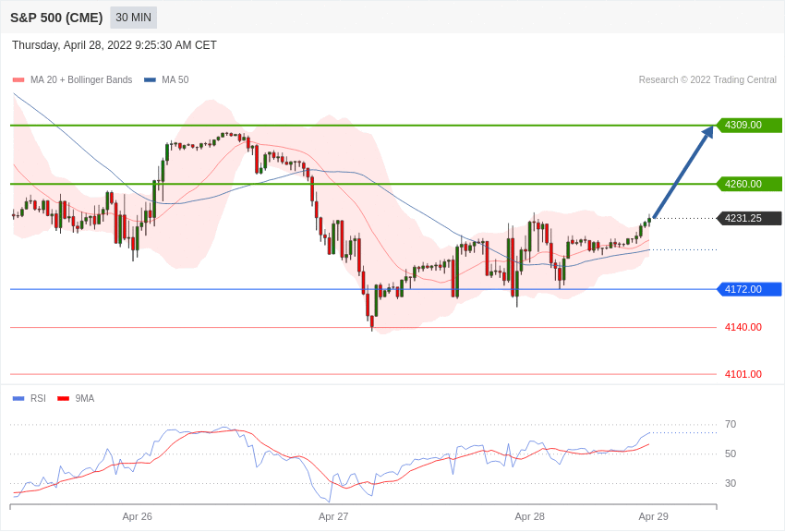Click the 4231.25 current price tag
Screen dimensions: 785x532
point(750,218)
